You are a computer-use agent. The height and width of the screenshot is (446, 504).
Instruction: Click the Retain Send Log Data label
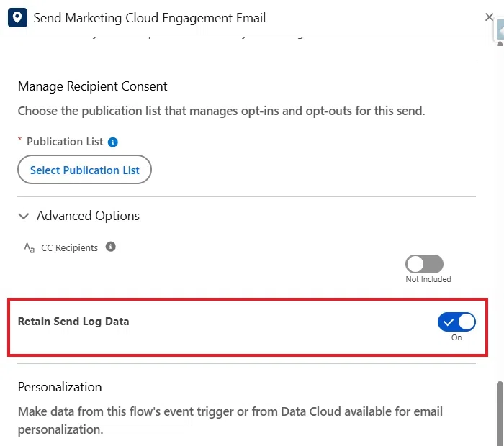pyautogui.click(x=73, y=322)
